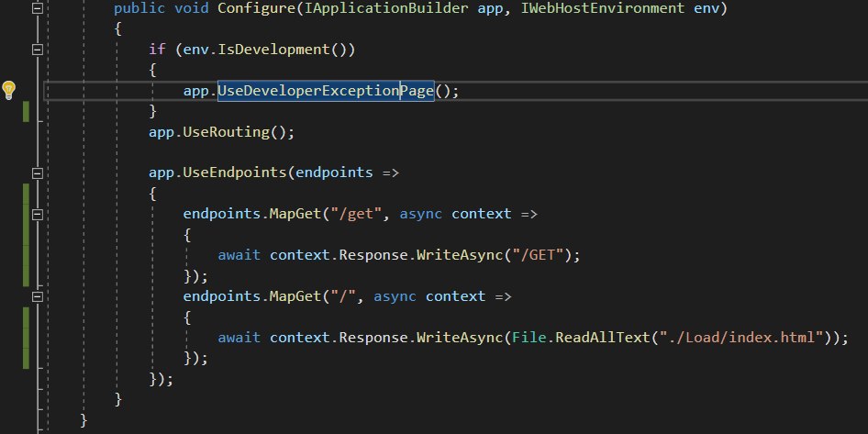The image size is (868, 434).
Task: Click the UseDeveloperExceptionPage method name
Action: click(x=326, y=91)
